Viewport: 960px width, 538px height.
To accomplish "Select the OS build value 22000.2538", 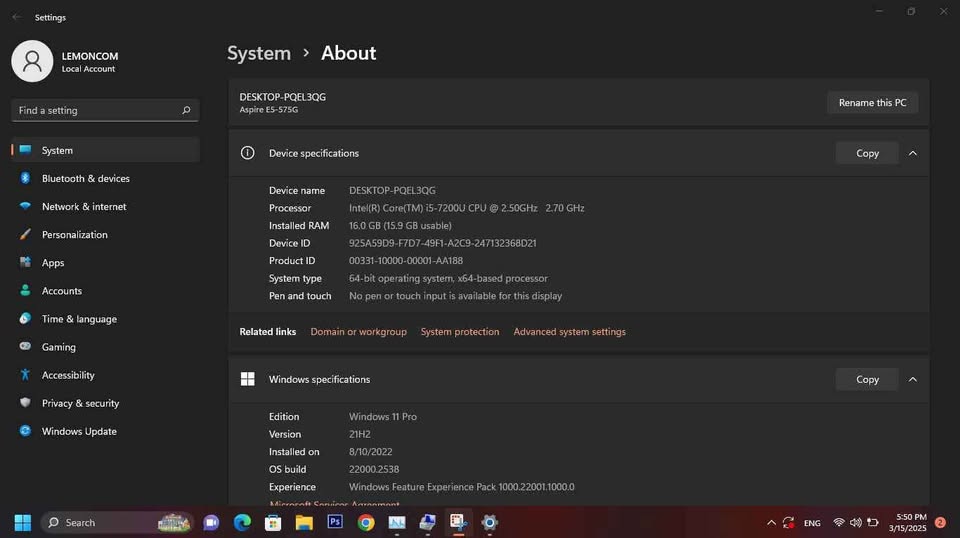I will click(x=374, y=469).
